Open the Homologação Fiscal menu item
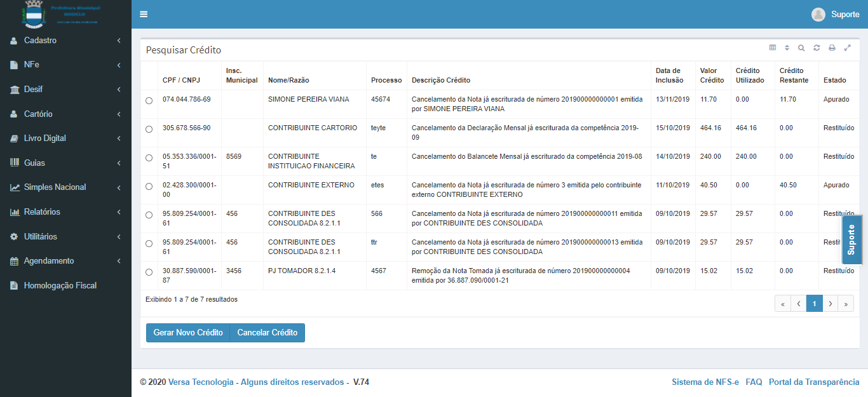The image size is (868, 397). pos(60,286)
